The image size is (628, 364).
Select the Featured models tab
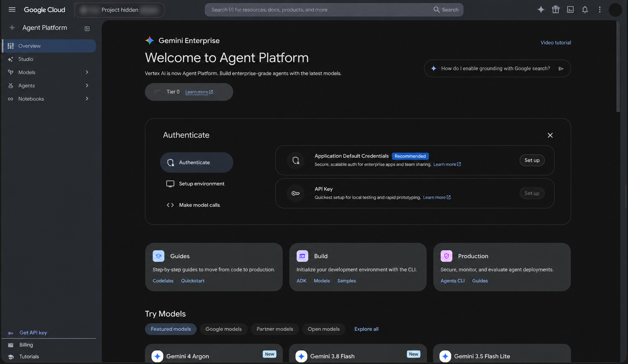[171, 329]
